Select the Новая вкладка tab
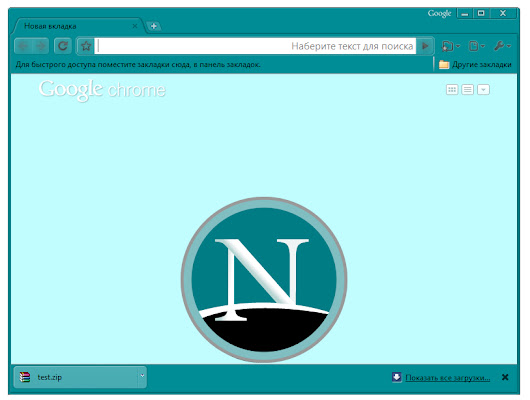This screenshot has width=530, height=400. (78, 26)
